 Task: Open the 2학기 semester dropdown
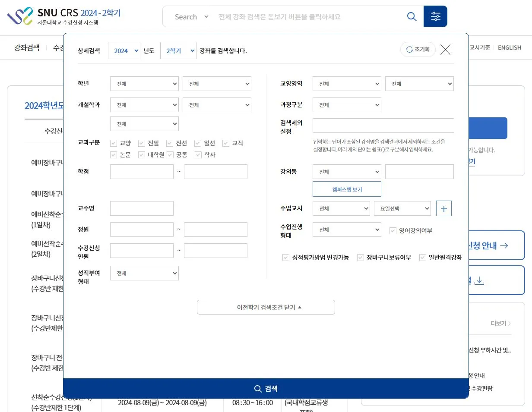tap(178, 50)
